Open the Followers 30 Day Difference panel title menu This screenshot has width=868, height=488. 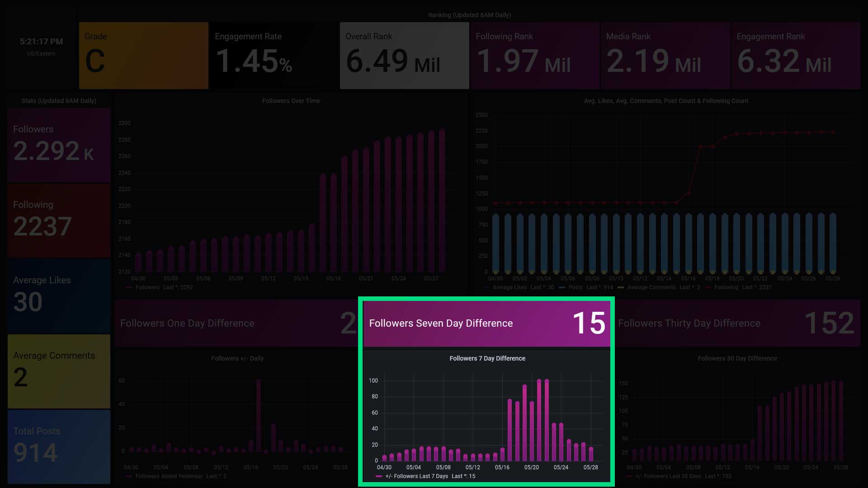[x=737, y=358]
